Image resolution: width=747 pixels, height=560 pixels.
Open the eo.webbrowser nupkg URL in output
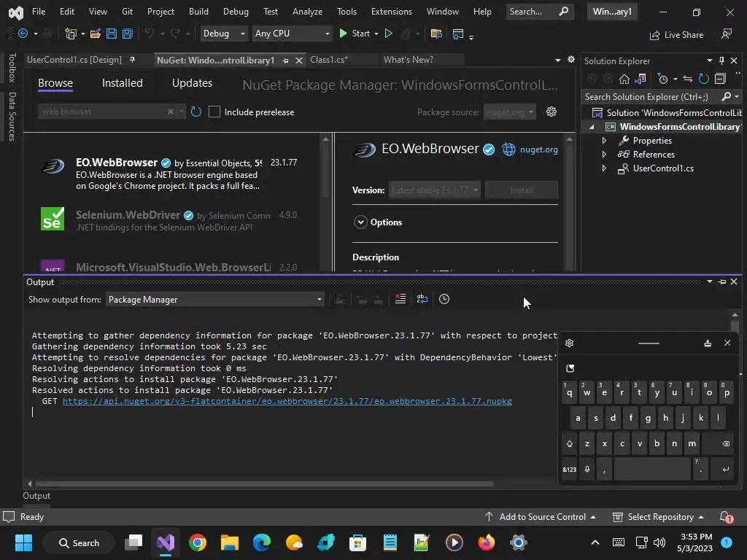click(x=287, y=401)
